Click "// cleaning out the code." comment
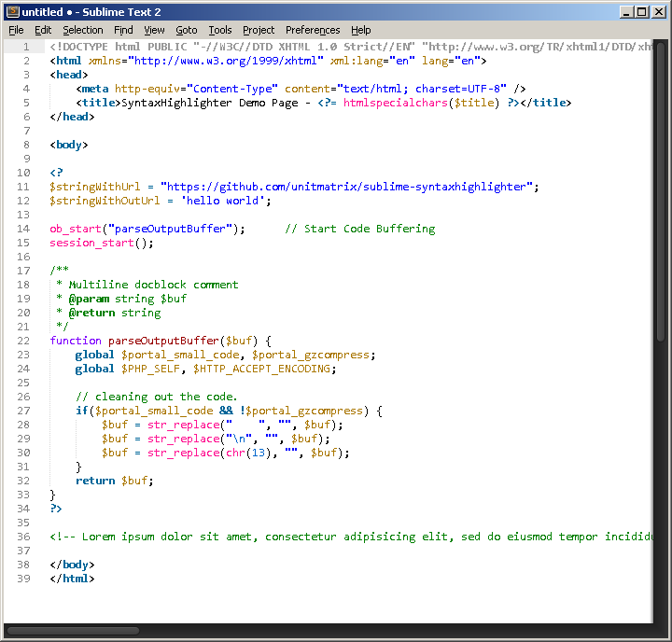The height and width of the screenshot is (642, 672). pos(157,397)
